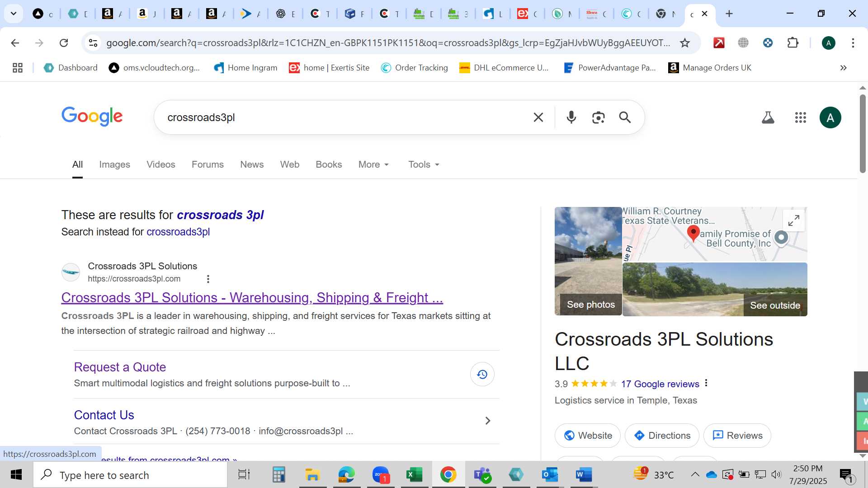Open Outlook from the taskbar
This screenshot has height=488, width=868.
click(x=550, y=475)
